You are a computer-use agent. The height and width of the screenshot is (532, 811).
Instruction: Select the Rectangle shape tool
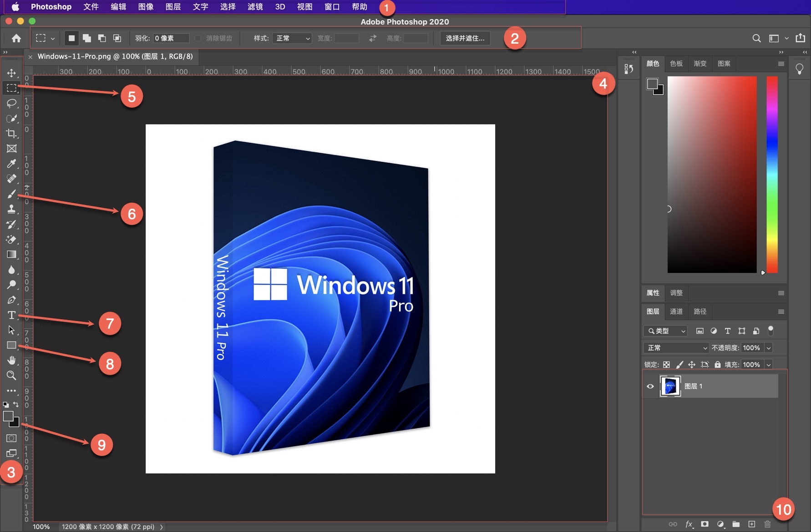point(11,345)
